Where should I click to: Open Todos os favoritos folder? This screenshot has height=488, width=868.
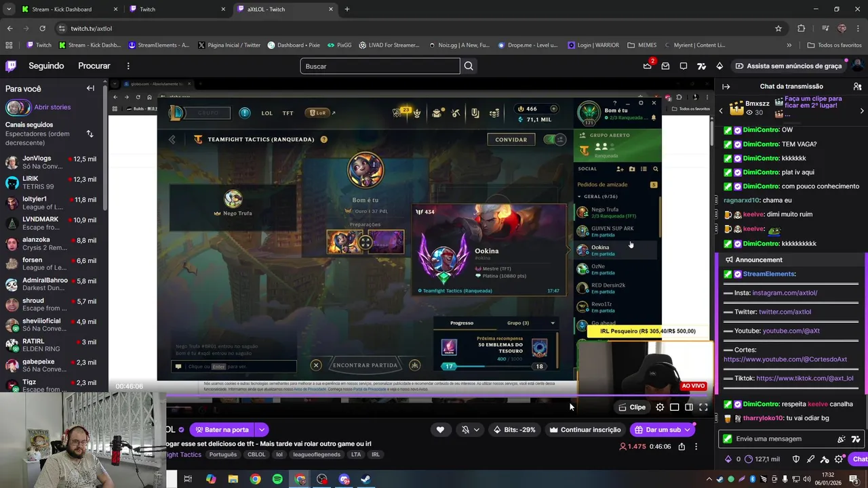834,45
